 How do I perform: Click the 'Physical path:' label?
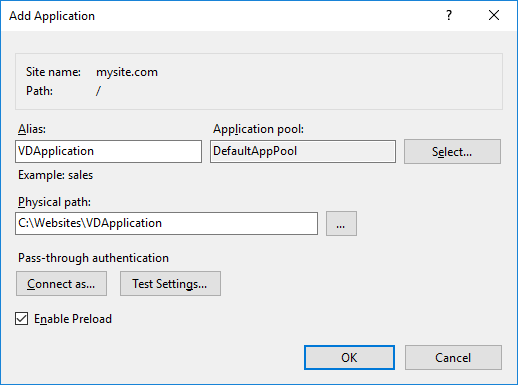pyautogui.click(x=54, y=202)
